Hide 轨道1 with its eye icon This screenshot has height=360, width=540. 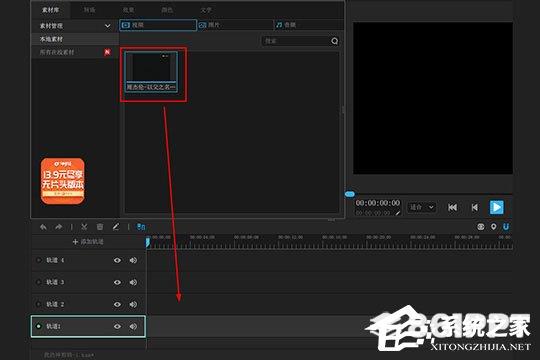[x=117, y=326]
